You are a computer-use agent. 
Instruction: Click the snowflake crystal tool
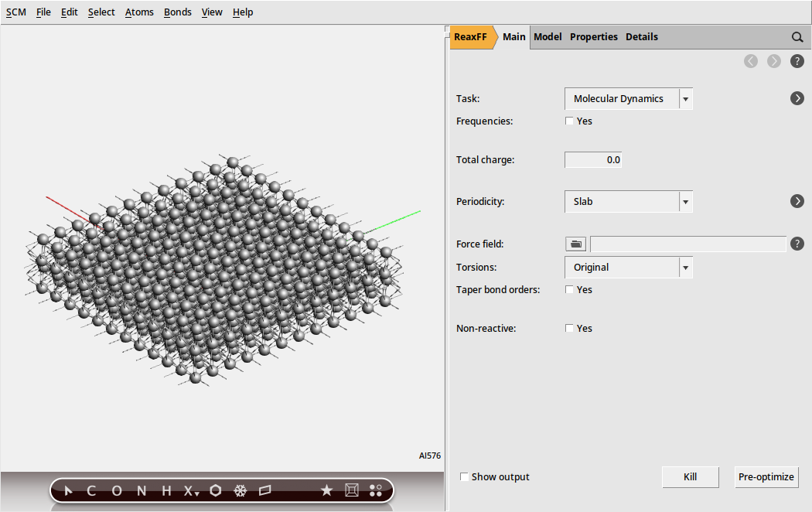click(241, 490)
